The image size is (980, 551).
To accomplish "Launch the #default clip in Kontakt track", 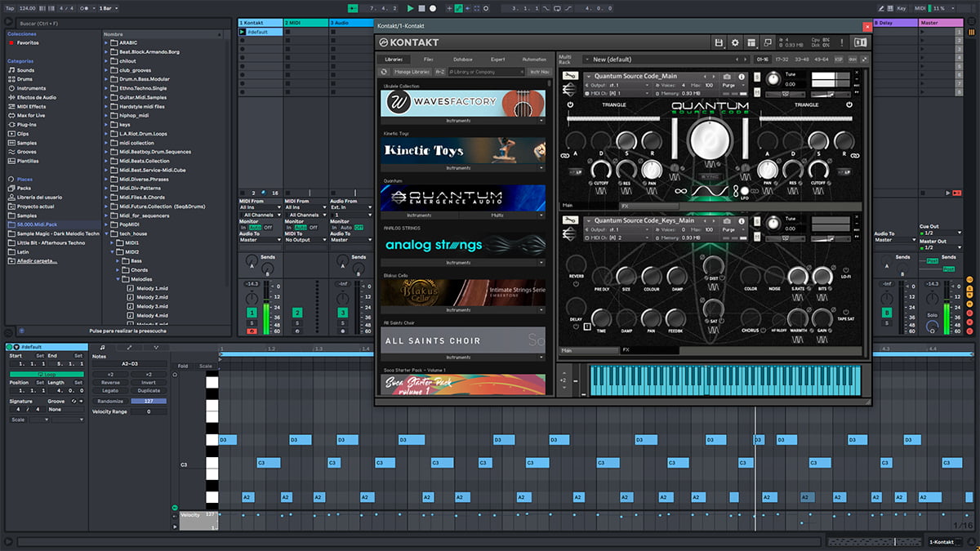I will pos(243,32).
